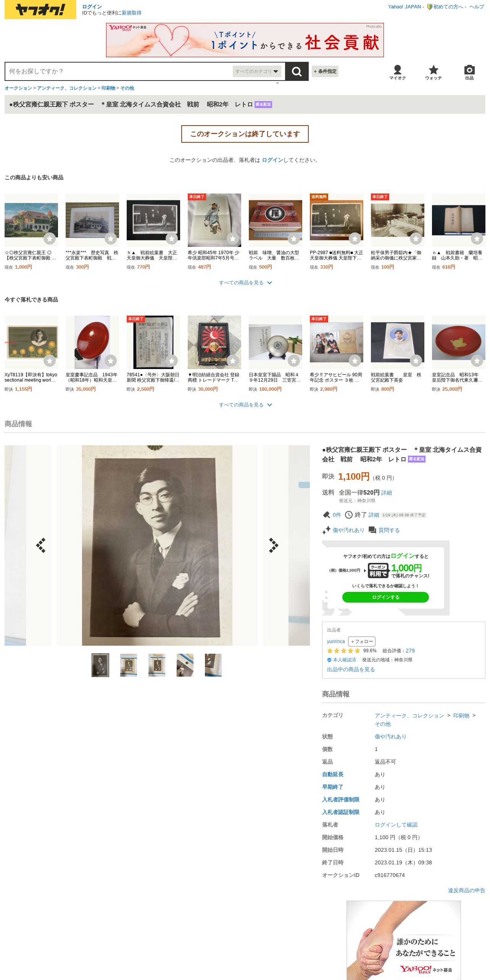
Task: Follow seller yuririnca with +フォロー button
Action: pyautogui.click(x=362, y=642)
